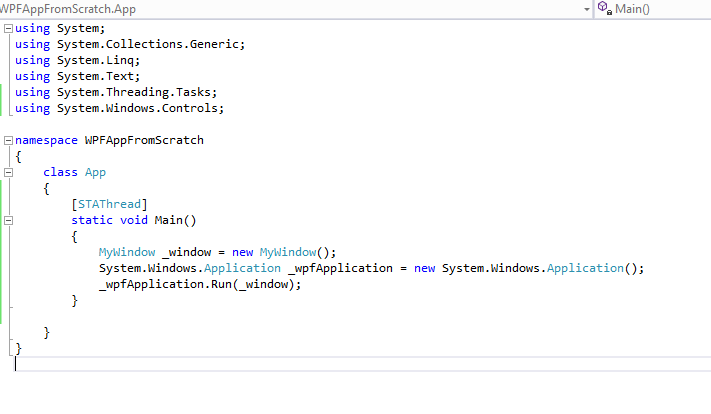Collapse the using directives region
Image resolution: width=711 pixels, height=414 pixels.
pos(8,29)
